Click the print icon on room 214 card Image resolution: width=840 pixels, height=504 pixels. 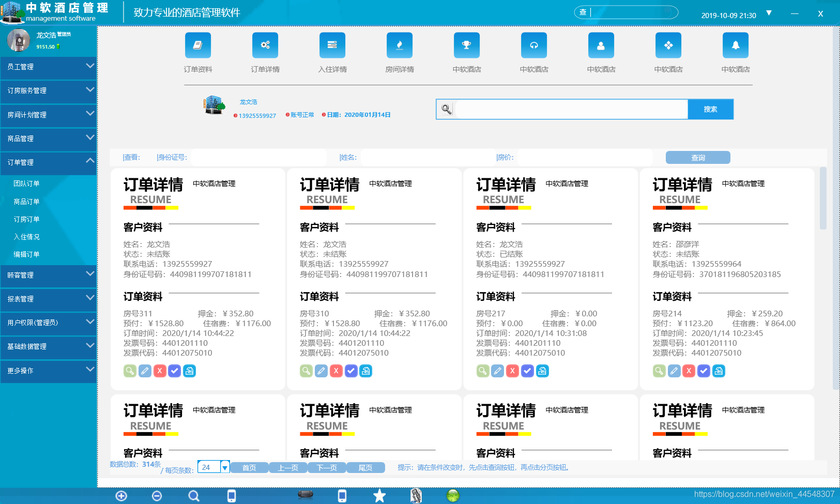[719, 371]
